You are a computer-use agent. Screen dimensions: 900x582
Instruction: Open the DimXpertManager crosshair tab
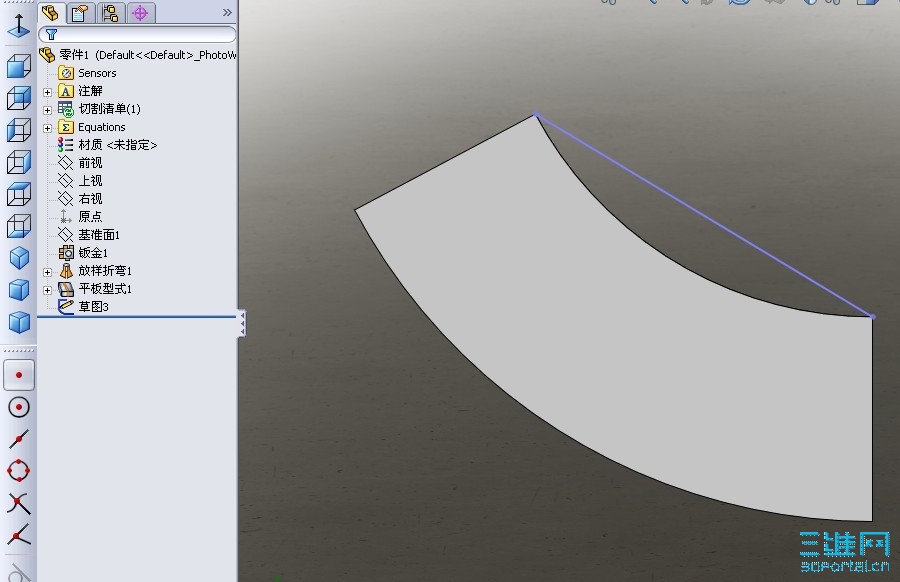[140, 12]
